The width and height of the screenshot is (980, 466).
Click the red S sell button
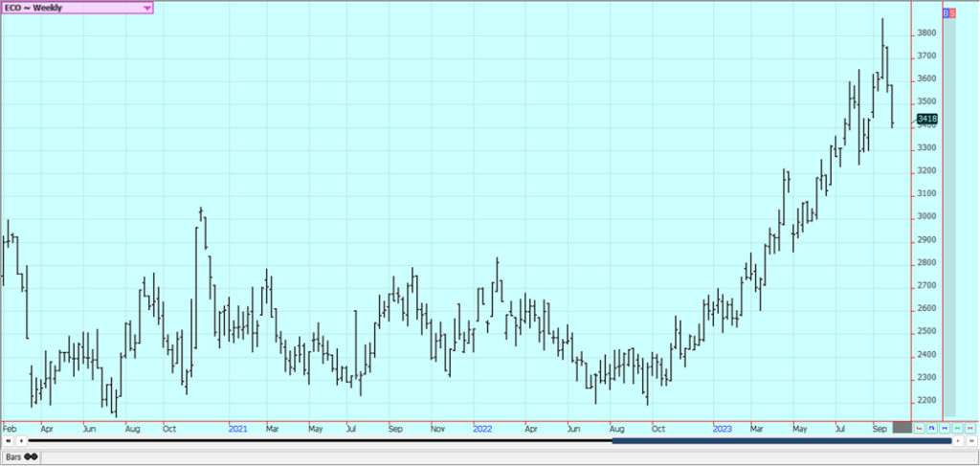952,12
